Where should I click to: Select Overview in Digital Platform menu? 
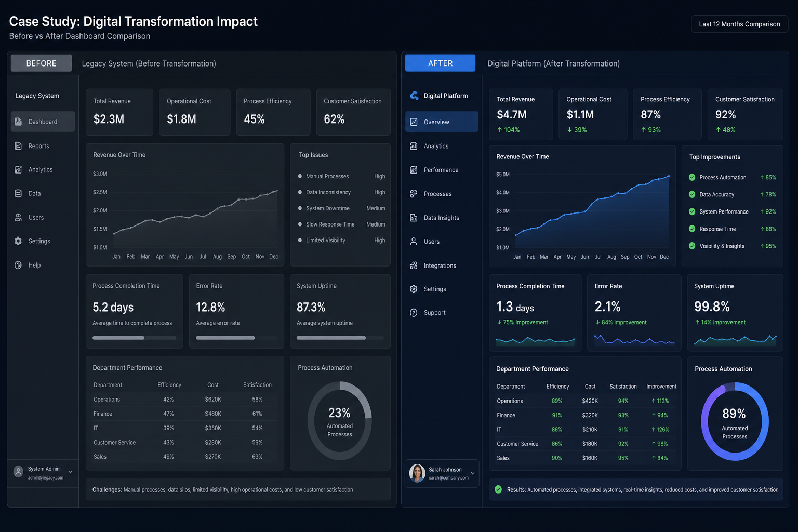click(x=442, y=122)
